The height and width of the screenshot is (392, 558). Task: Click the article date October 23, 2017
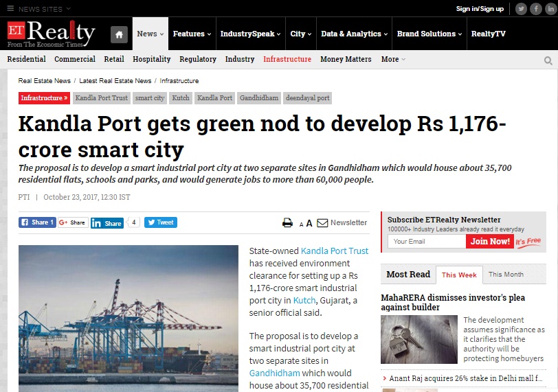click(x=87, y=197)
